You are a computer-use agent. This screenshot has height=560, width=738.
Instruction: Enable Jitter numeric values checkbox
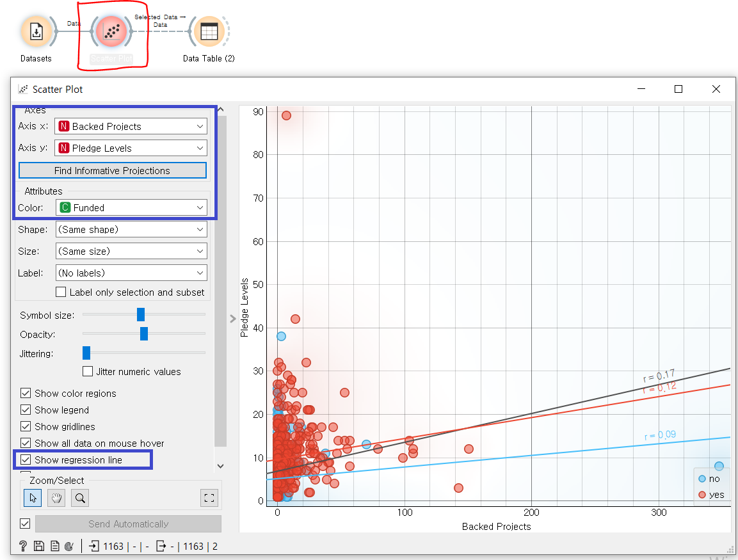88,371
